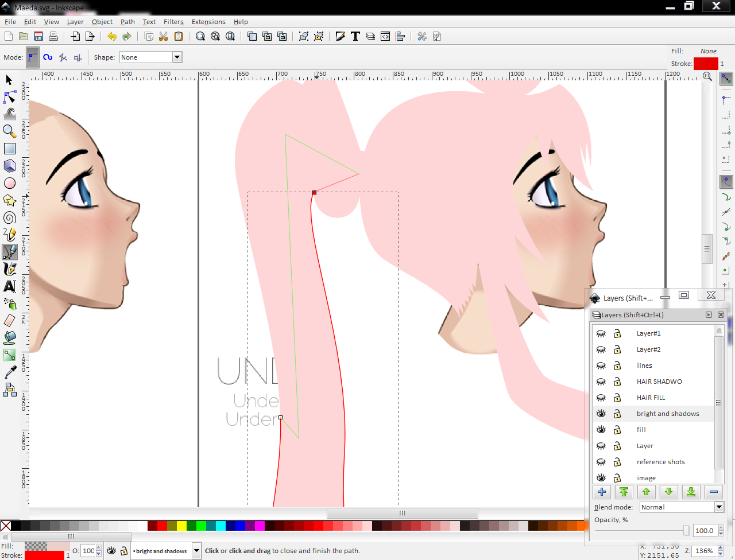Click the Save document icon

(38, 36)
